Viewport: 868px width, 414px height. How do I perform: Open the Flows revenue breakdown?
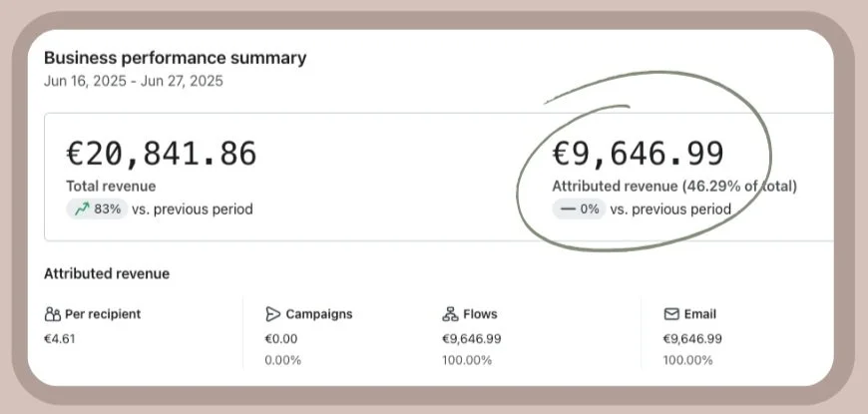pos(480,314)
